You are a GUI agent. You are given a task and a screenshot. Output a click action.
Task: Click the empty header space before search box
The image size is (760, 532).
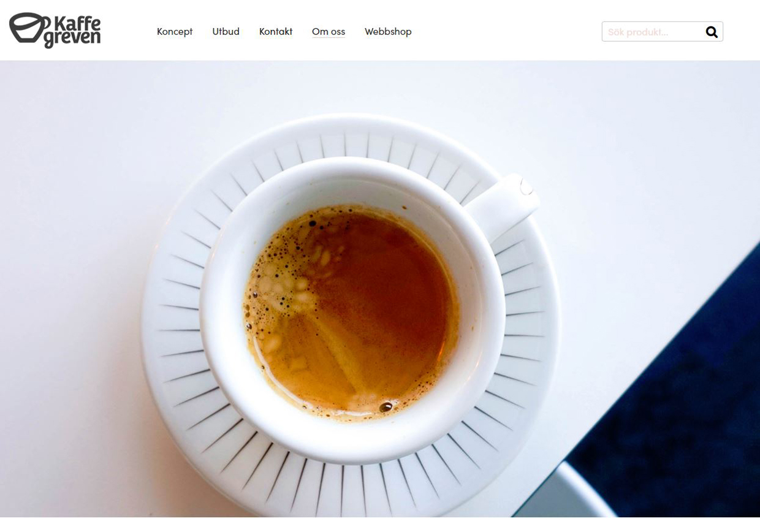506,31
